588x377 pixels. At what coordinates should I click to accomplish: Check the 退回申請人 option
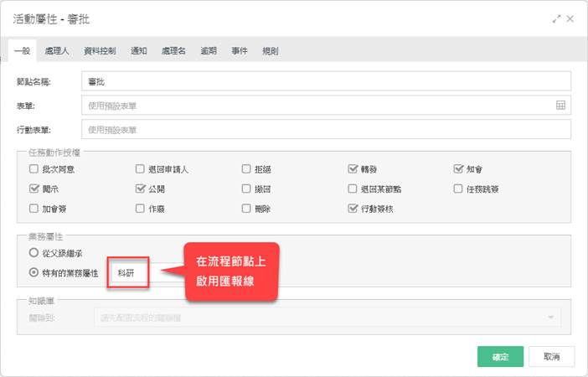[x=140, y=168]
